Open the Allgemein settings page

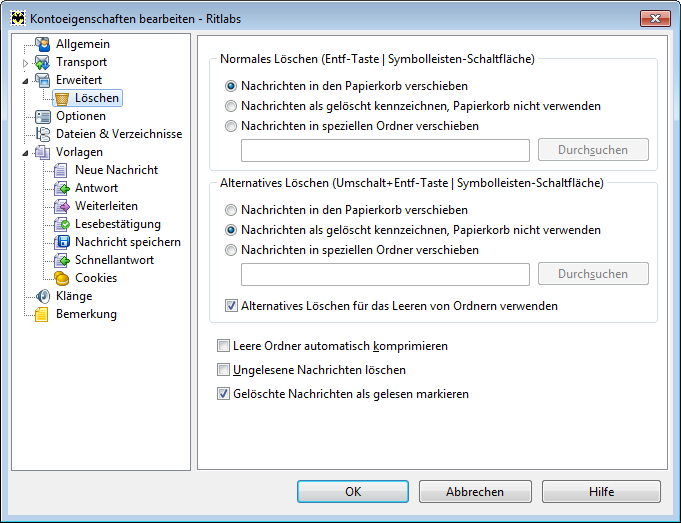[83, 44]
